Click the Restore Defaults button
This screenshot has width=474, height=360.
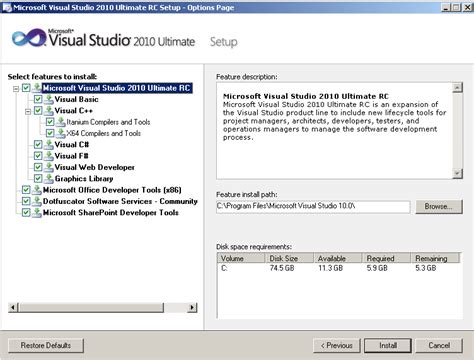click(x=46, y=345)
